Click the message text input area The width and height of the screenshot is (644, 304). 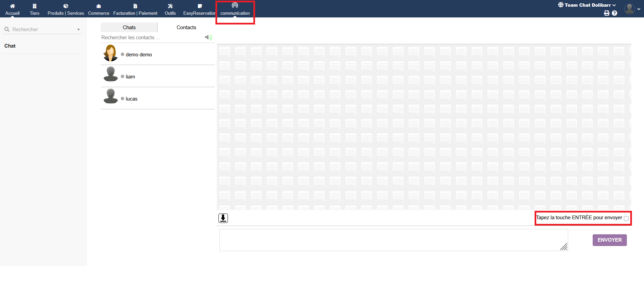point(393,240)
